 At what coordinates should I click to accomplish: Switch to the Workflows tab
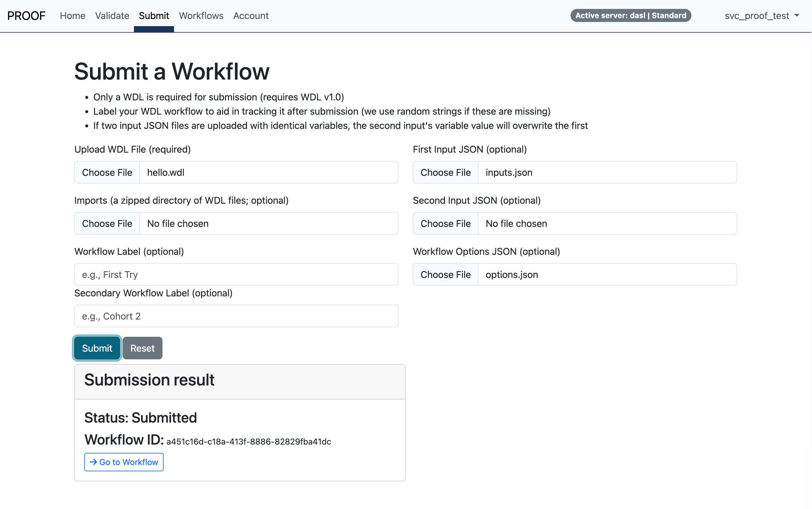(201, 15)
